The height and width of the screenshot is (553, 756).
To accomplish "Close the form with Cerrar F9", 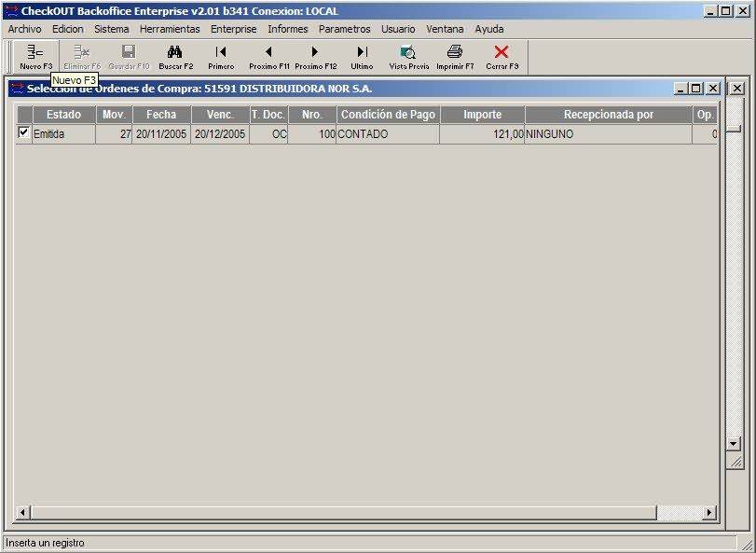I will click(502, 57).
